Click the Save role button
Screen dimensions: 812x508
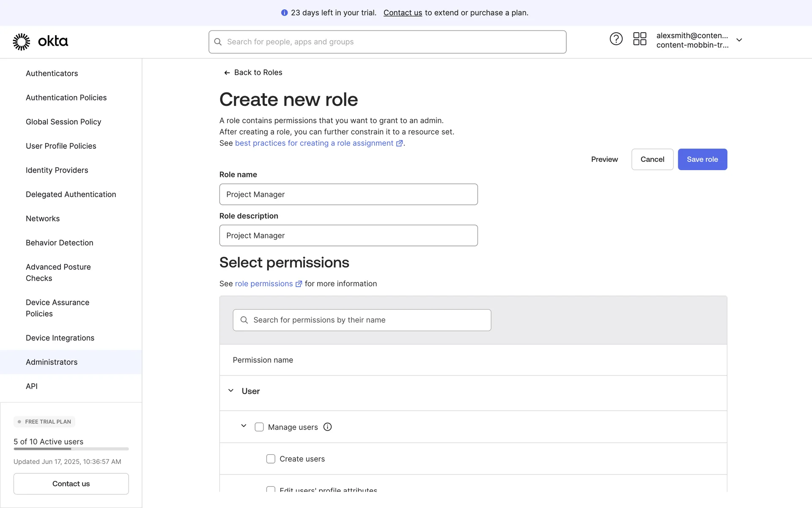(x=702, y=159)
